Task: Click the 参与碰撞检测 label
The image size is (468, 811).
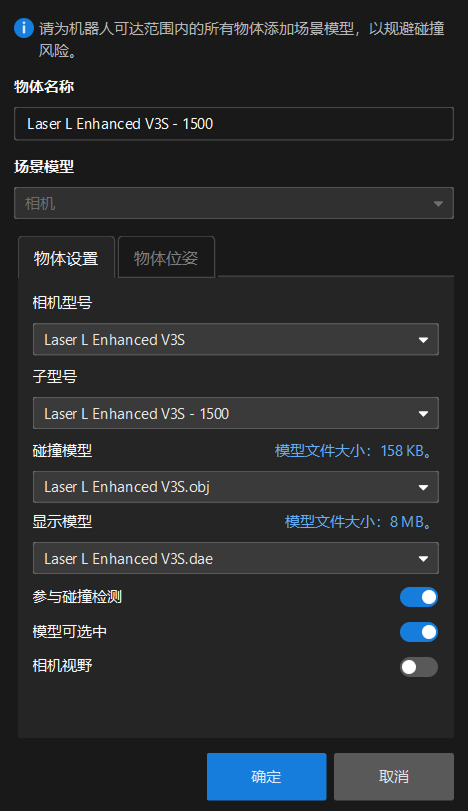Action: pyautogui.click(x=77, y=597)
